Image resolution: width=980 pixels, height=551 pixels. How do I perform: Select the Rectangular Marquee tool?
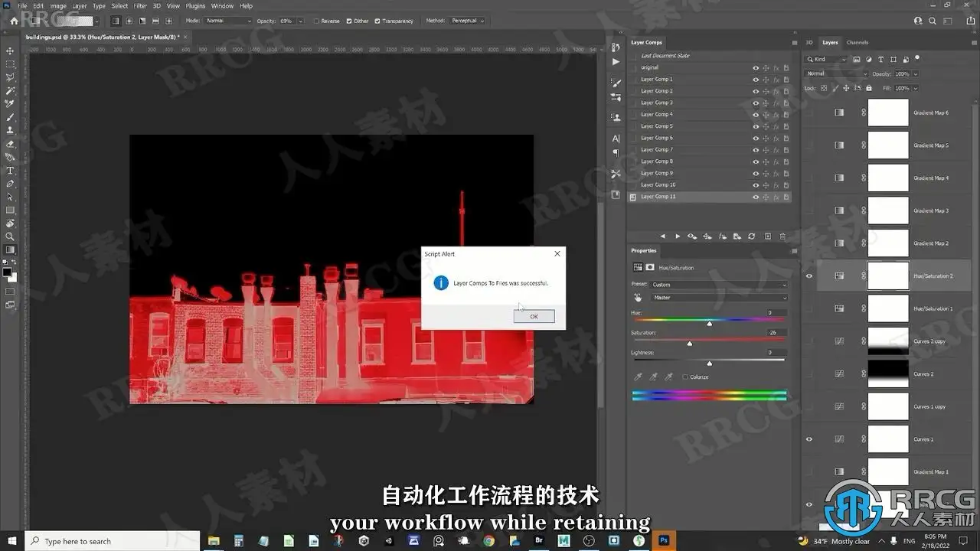pyautogui.click(x=10, y=64)
